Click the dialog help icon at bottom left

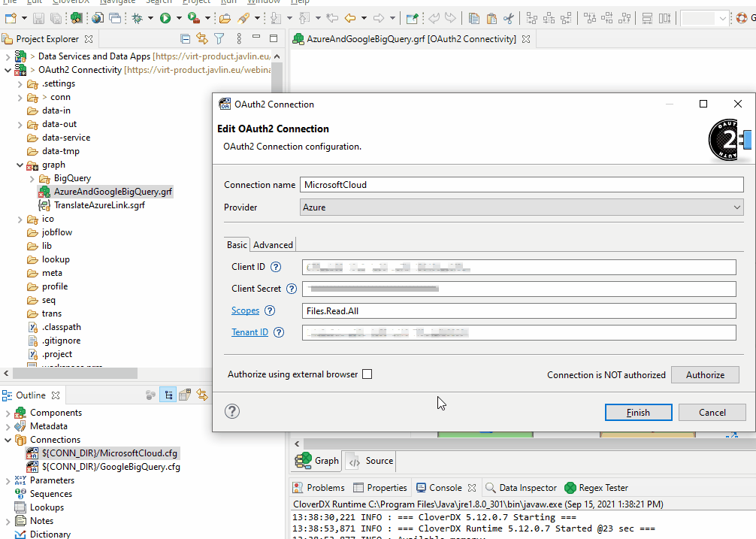click(232, 411)
